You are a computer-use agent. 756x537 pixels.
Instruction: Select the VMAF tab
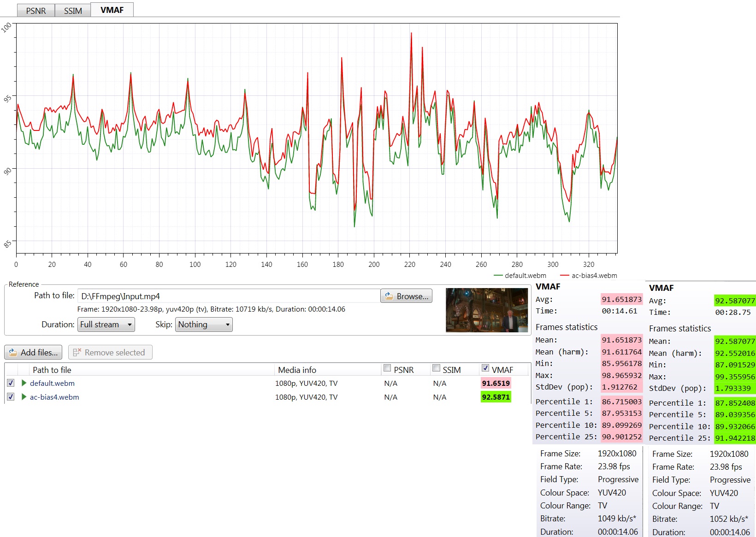coord(112,10)
